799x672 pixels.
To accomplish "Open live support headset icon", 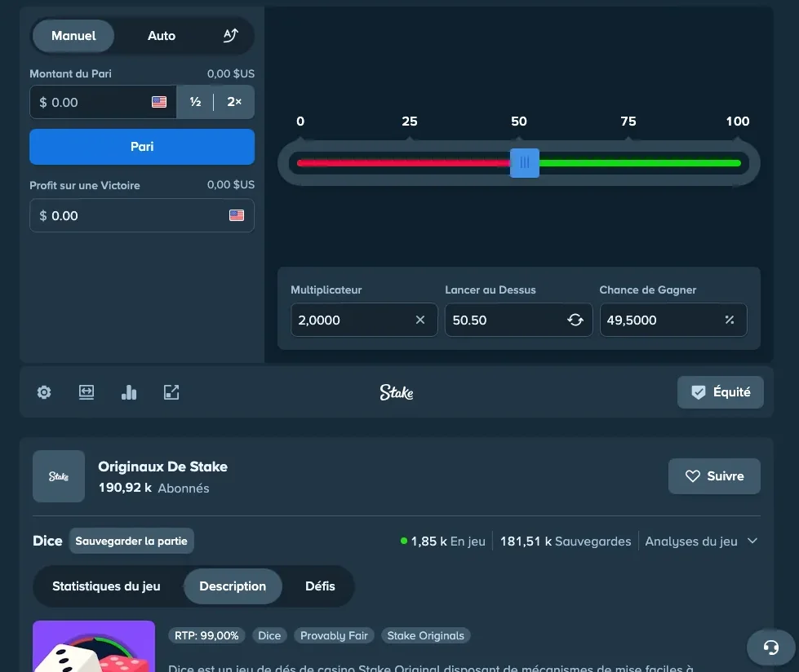I will pyautogui.click(x=770, y=647).
